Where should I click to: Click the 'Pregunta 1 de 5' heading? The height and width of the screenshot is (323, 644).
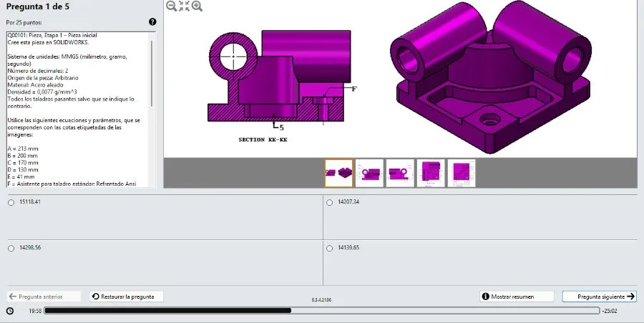coord(37,6)
